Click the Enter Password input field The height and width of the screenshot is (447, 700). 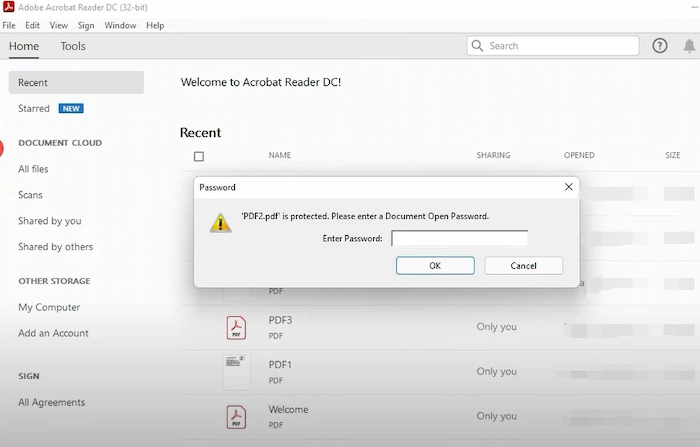[x=459, y=238]
